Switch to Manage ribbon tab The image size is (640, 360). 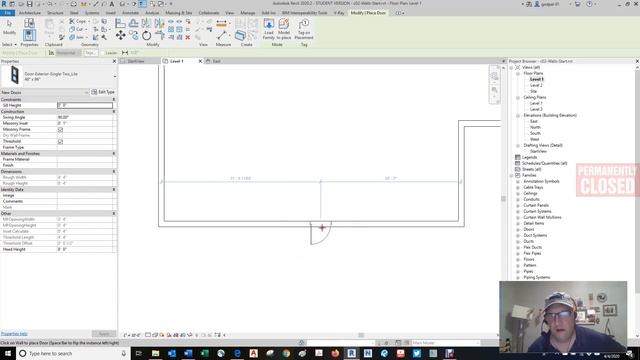(247, 13)
